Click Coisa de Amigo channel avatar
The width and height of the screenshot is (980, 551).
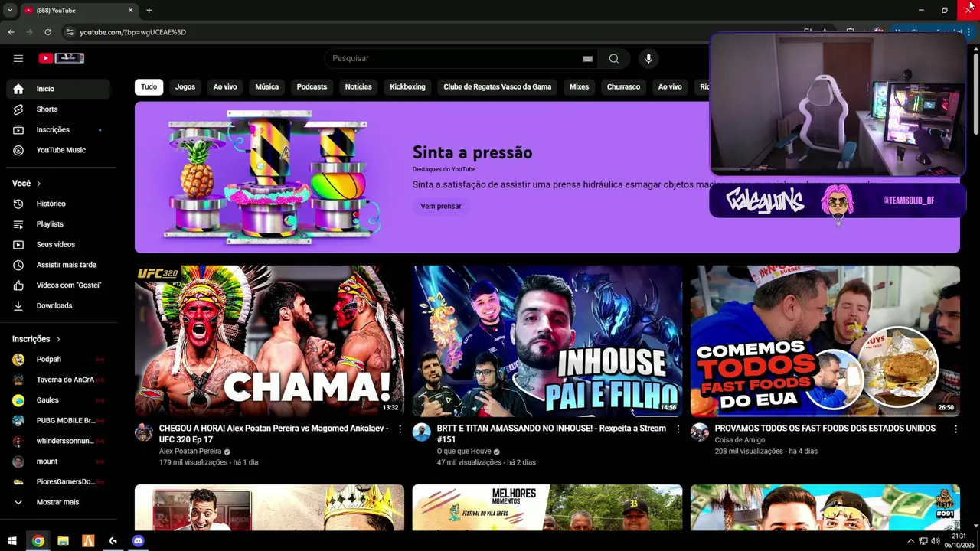click(700, 432)
